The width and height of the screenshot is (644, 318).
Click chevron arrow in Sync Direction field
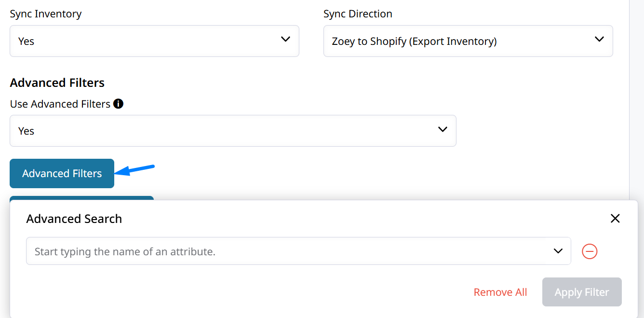click(x=599, y=40)
